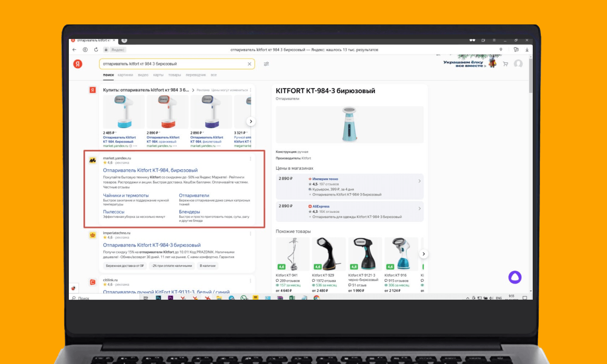Switch to the 'картинки' search tab
The height and width of the screenshot is (364, 607).
pos(125,75)
